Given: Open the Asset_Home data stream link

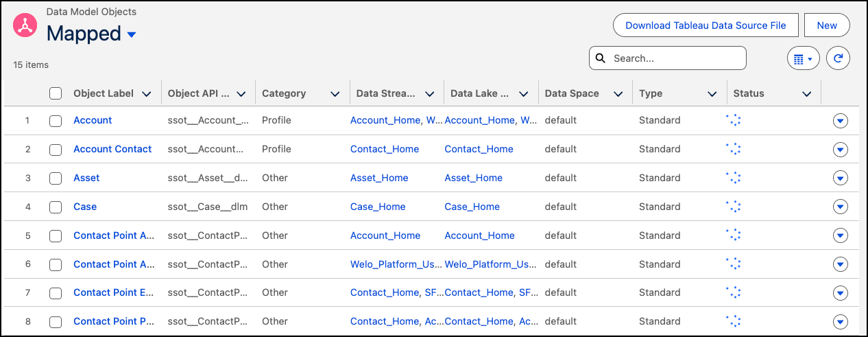Looking at the screenshot, I should pyautogui.click(x=379, y=178).
